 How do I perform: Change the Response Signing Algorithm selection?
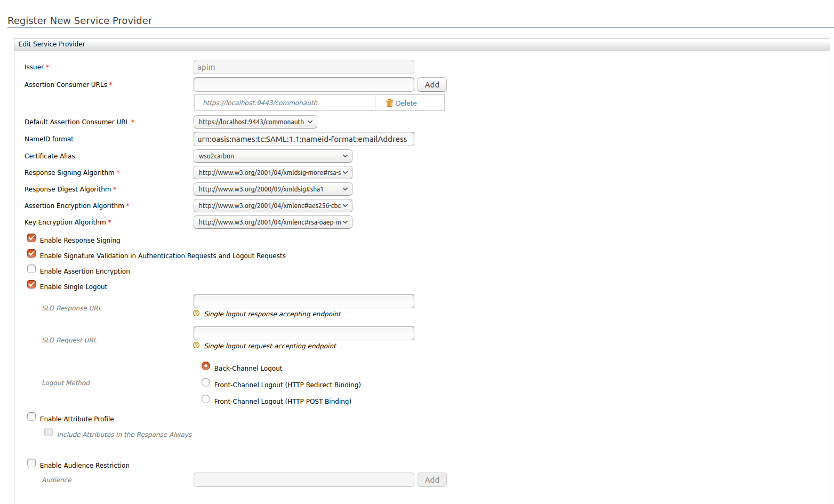272,172
